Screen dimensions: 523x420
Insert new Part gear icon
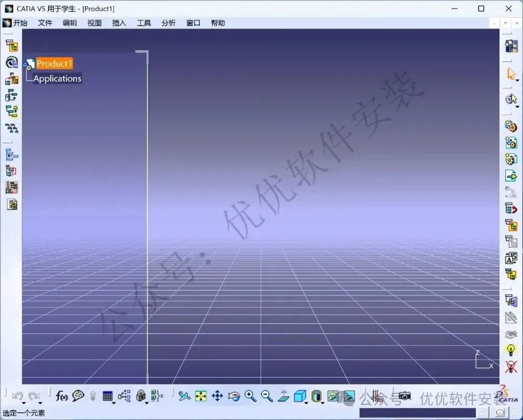tap(510, 159)
